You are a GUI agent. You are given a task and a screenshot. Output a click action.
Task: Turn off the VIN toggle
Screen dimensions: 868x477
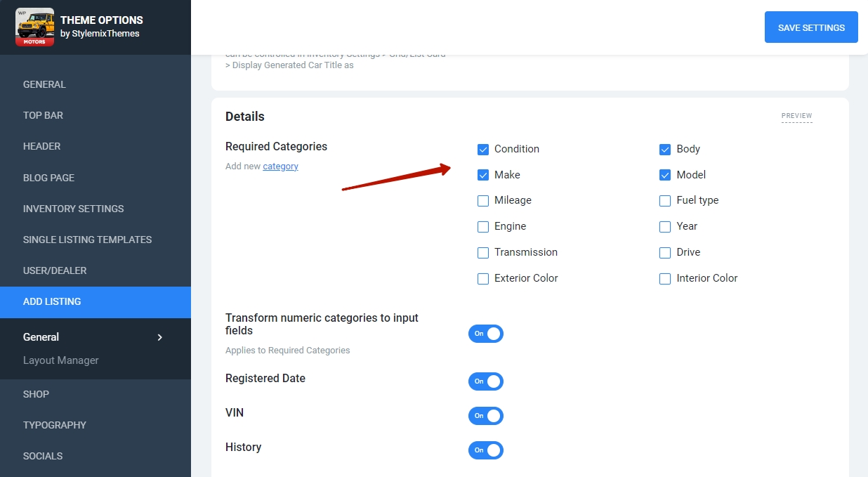pos(486,416)
